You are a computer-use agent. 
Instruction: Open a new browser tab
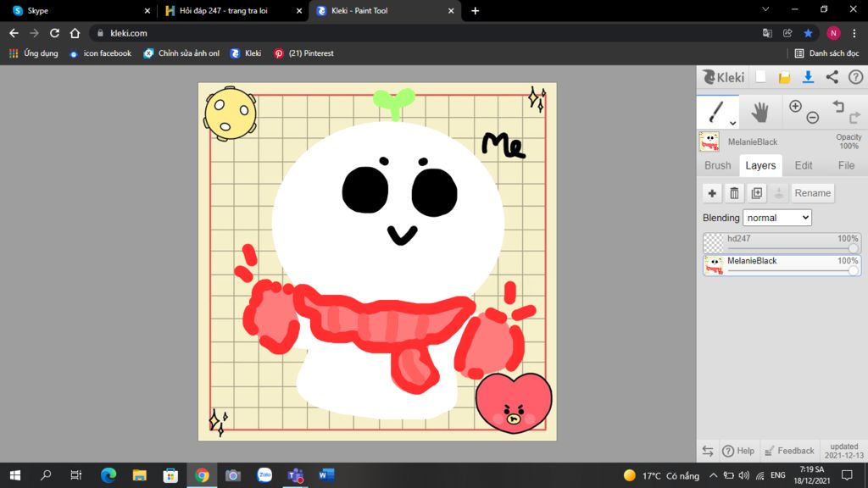tap(475, 10)
